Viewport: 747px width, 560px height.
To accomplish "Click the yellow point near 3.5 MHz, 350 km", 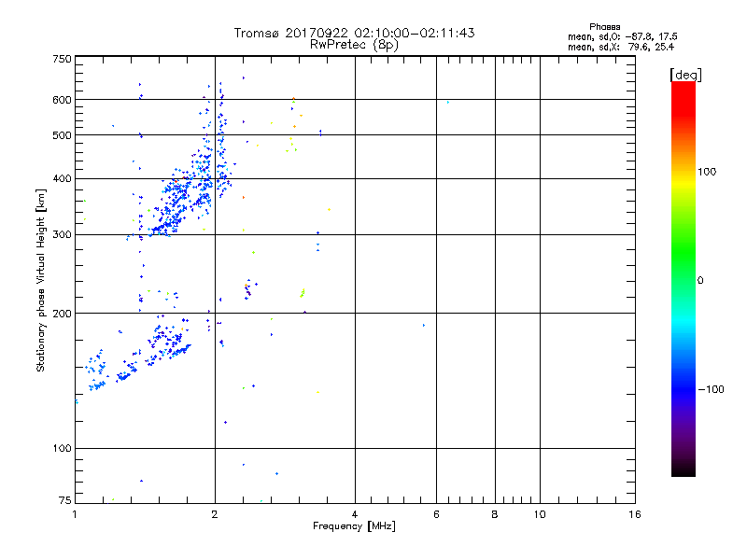I will pos(329,209).
